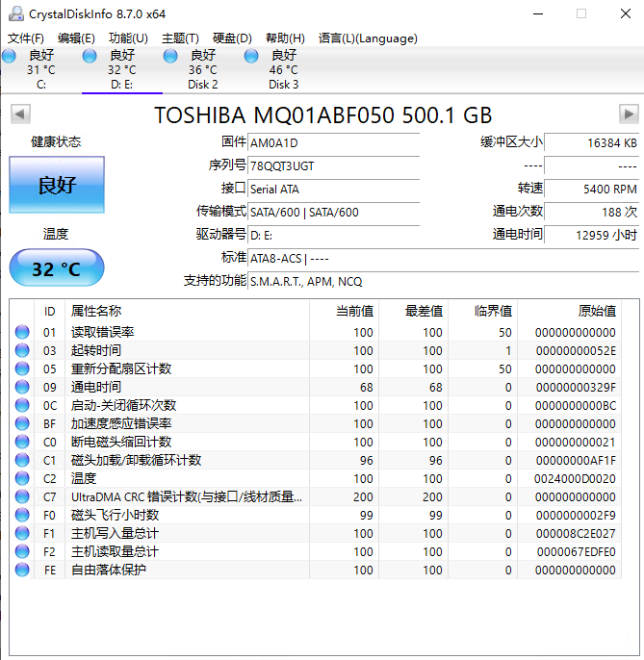Screen dimensions: 644x660
Task: Click status orb for C1 row
Action: coord(22,460)
